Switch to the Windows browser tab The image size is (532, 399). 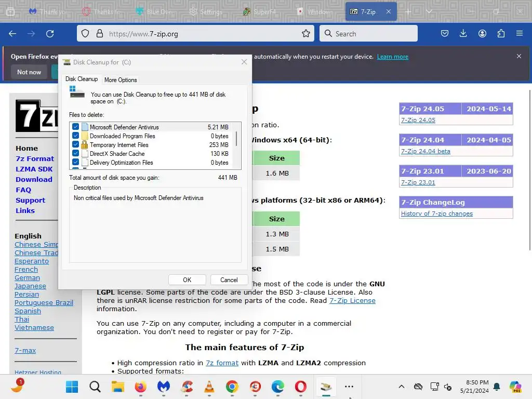[314, 12]
